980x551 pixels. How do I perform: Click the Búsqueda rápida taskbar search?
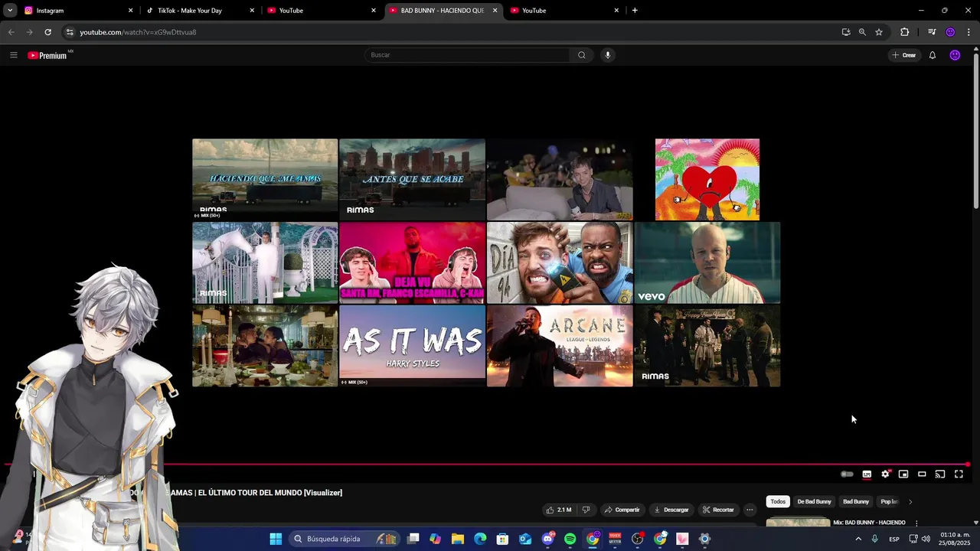345,539
